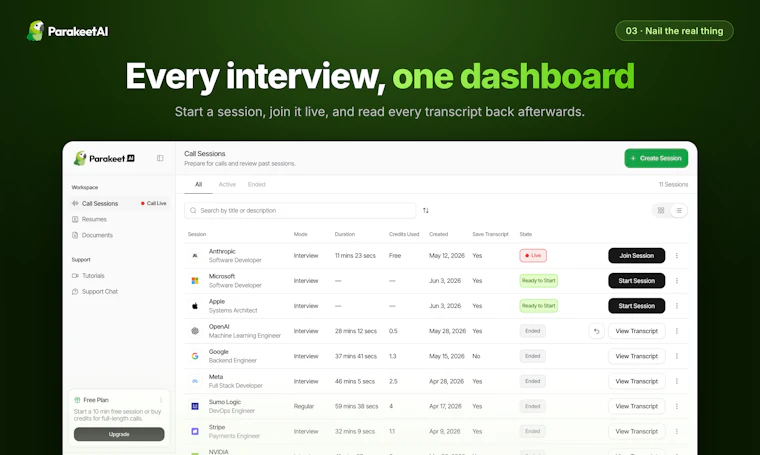Click Microsoft's Ready to Start badge

pos(538,281)
